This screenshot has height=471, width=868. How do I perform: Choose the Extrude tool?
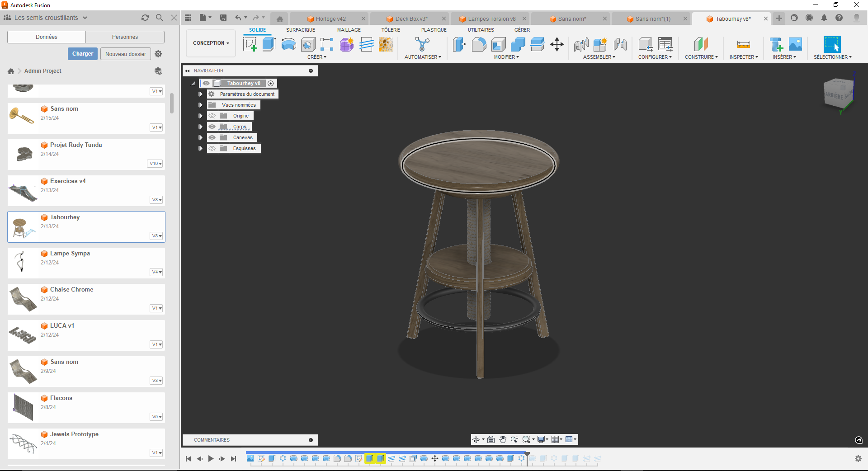[x=269, y=44]
